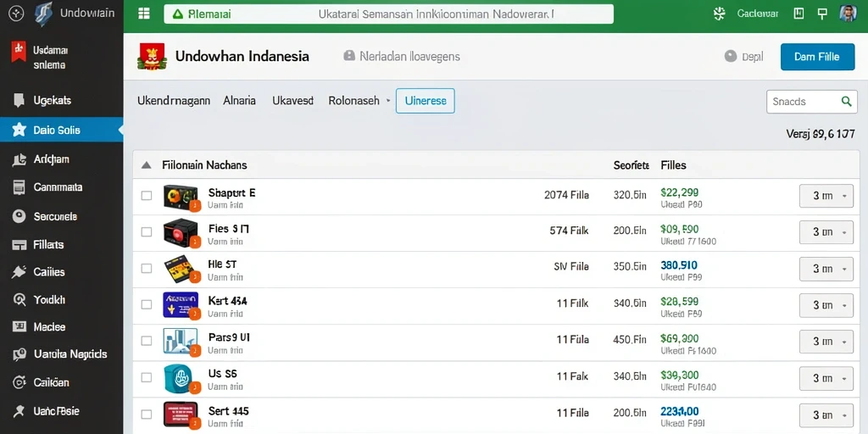Open the 3 m dropdown for Fies S IT
The image size is (868, 434).
pyautogui.click(x=826, y=232)
